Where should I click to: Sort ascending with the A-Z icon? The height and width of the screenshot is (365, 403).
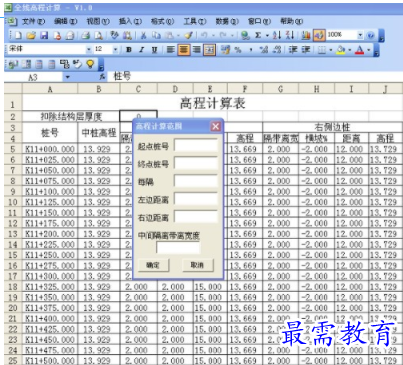(277, 35)
